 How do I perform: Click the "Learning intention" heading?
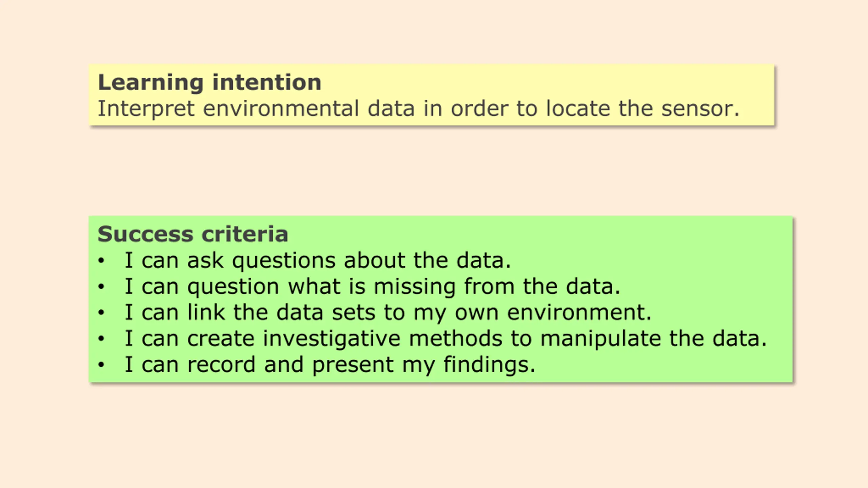click(210, 83)
